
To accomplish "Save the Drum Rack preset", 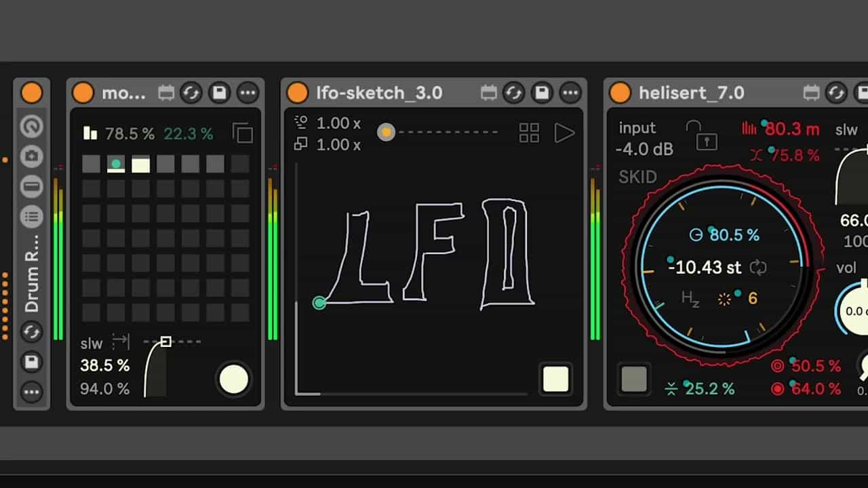I will click(31, 362).
